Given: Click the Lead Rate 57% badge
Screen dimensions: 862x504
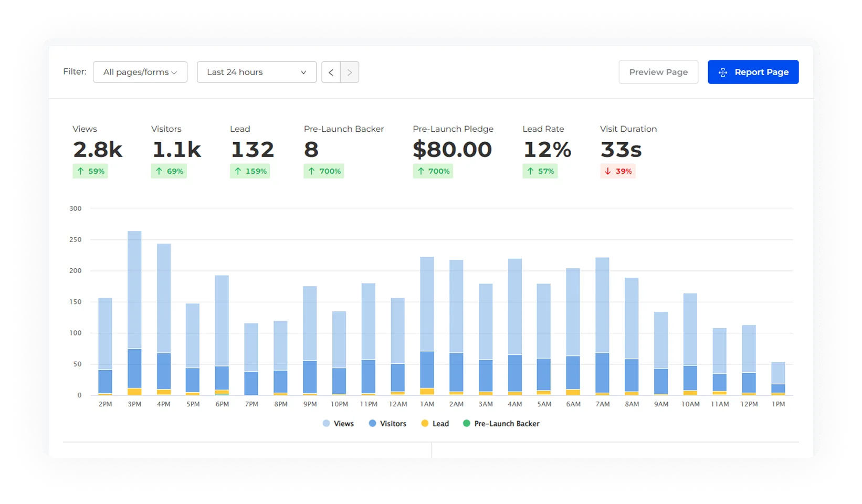Looking at the screenshot, I should 540,171.
